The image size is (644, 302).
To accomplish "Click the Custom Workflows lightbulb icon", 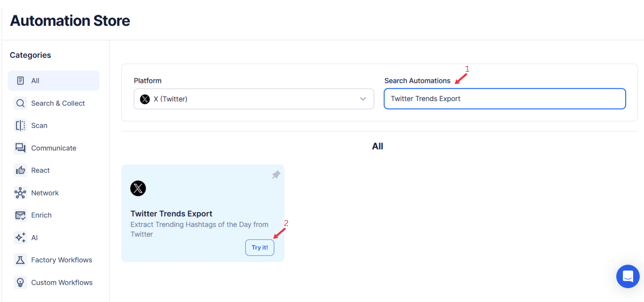I will click(x=20, y=282).
